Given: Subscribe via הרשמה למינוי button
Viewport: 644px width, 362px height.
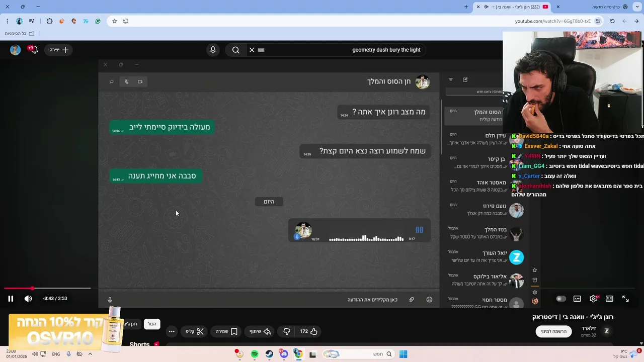Looking at the screenshot, I should 554,331.
